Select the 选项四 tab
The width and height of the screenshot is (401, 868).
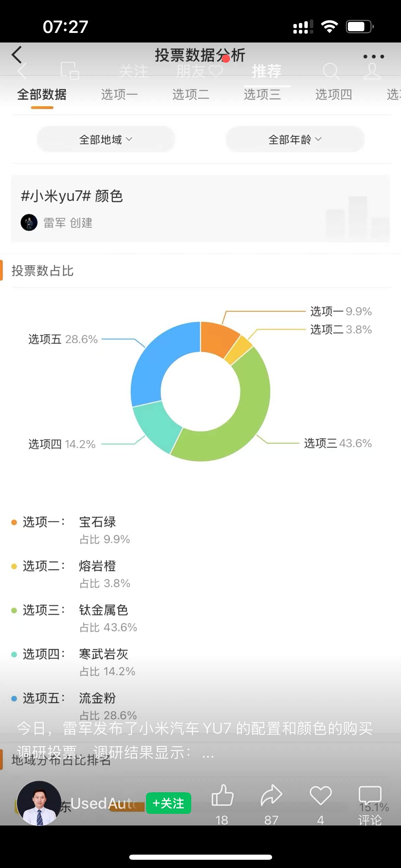click(x=333, y=95)
